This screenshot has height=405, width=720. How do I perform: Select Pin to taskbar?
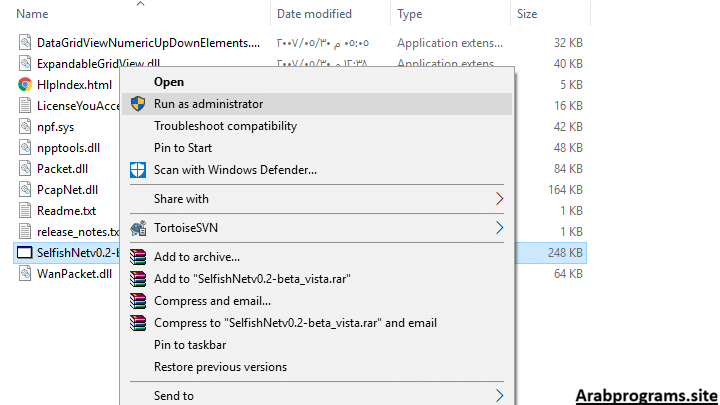point(317,345)
